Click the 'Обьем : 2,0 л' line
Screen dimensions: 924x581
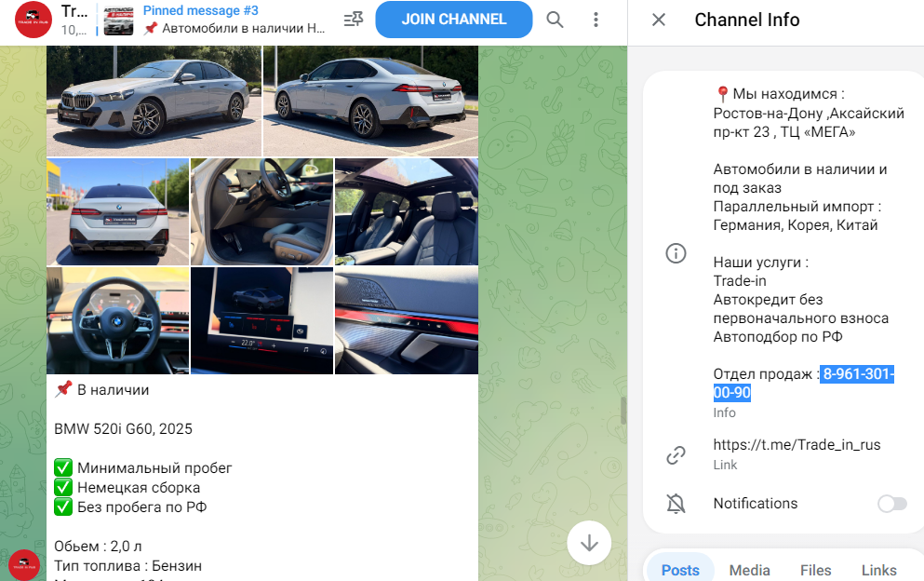tap(98, 547)
